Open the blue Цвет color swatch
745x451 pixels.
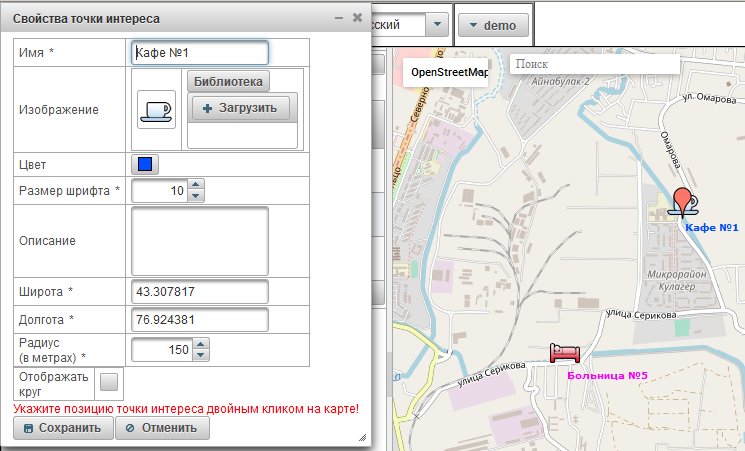click(x=145, y=164)
